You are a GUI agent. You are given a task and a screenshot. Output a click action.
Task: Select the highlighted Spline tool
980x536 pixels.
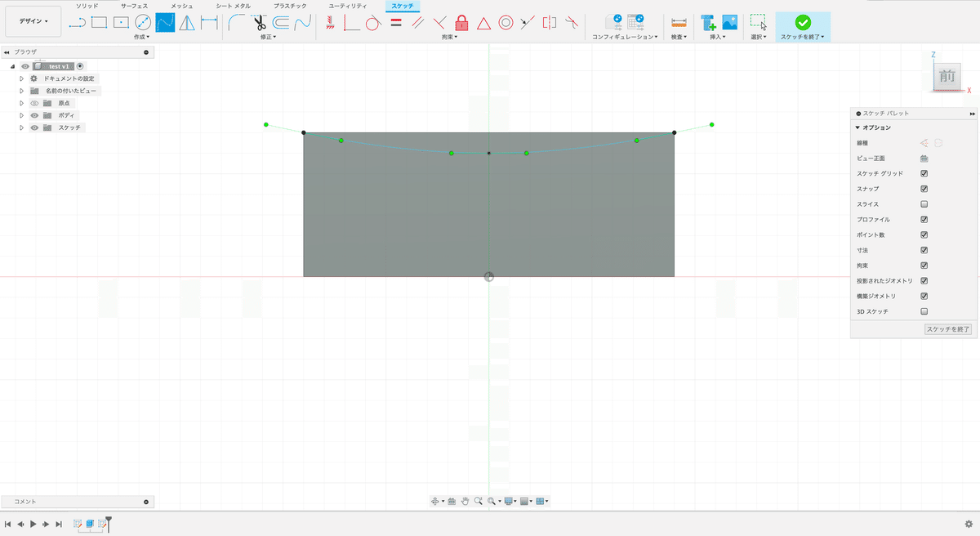(165, 23)
